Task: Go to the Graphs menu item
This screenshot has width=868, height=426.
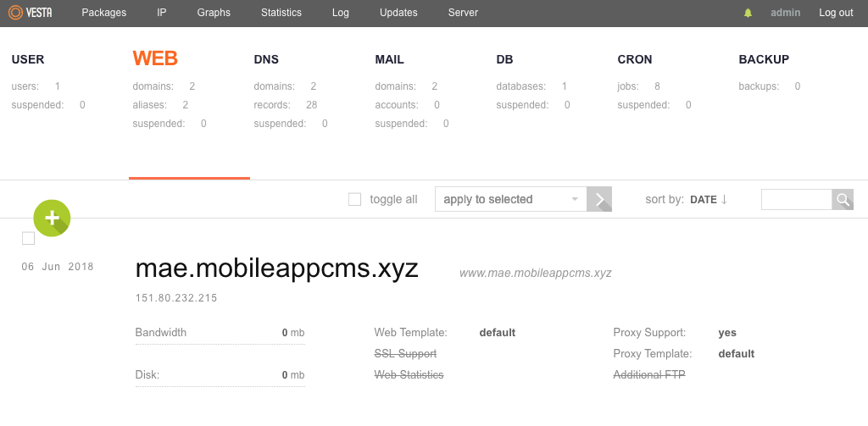Action: tap(214, 13)
